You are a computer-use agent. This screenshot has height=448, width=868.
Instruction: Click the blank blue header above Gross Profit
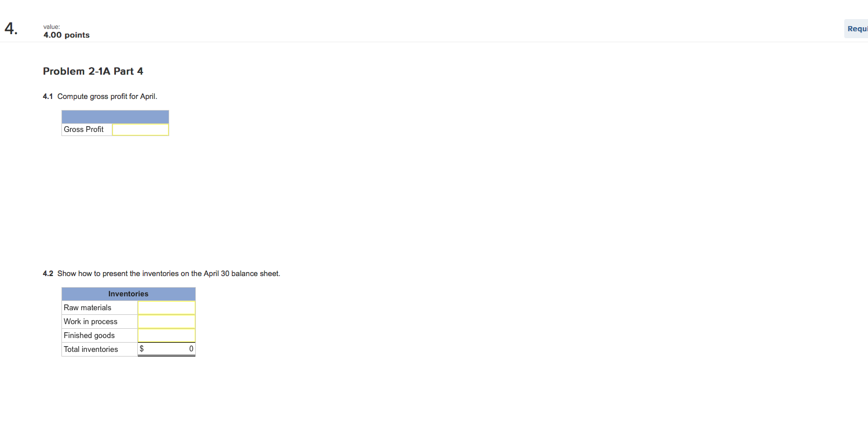coord(115,117)
